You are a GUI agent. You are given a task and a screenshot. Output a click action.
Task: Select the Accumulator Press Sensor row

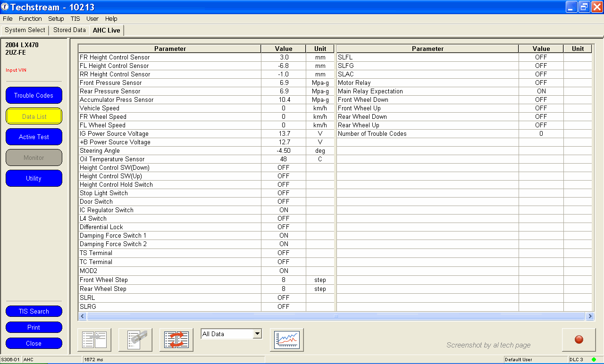117,100
